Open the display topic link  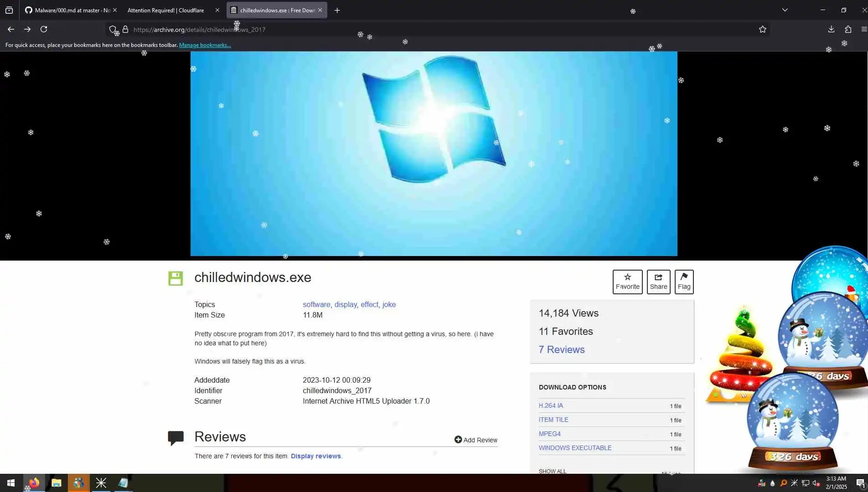click(346, 304)
